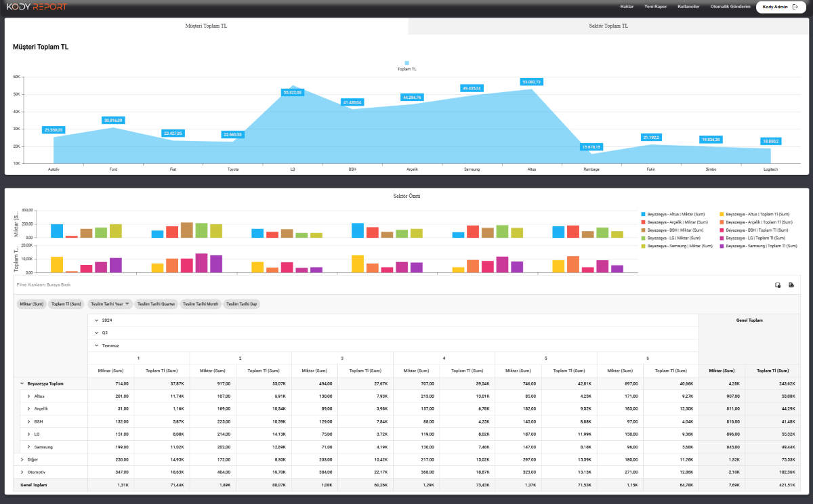Click the Genel Toplam row label

(x=33, y=485)
